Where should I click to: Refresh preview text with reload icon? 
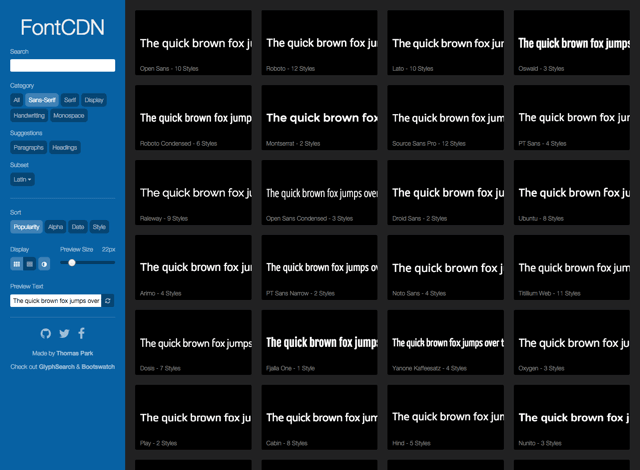pyautogui.click(x=108, y=301)
